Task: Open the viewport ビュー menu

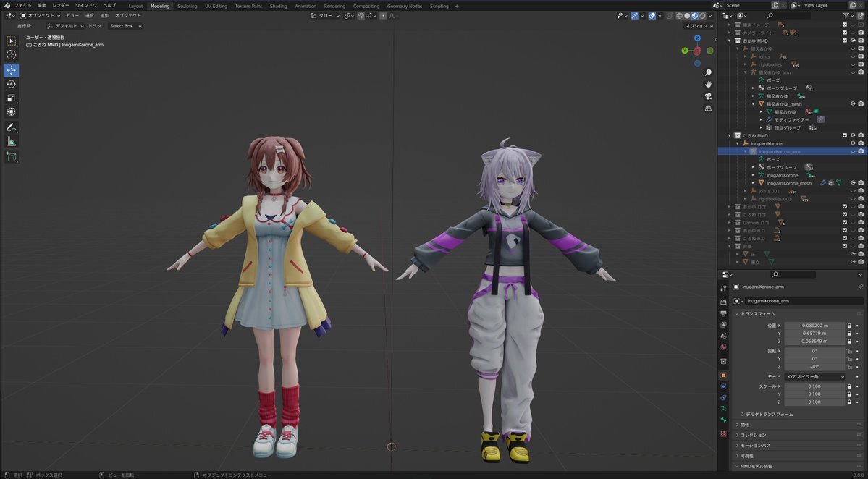Action: point(72,15)
